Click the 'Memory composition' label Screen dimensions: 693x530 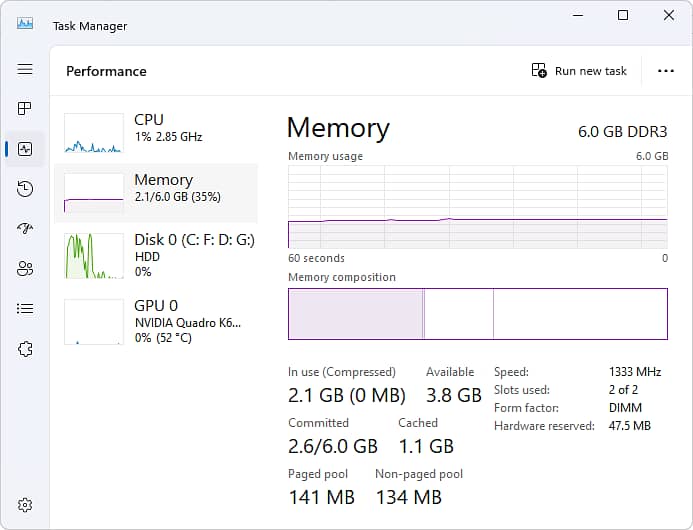click(x=342, y=277)
